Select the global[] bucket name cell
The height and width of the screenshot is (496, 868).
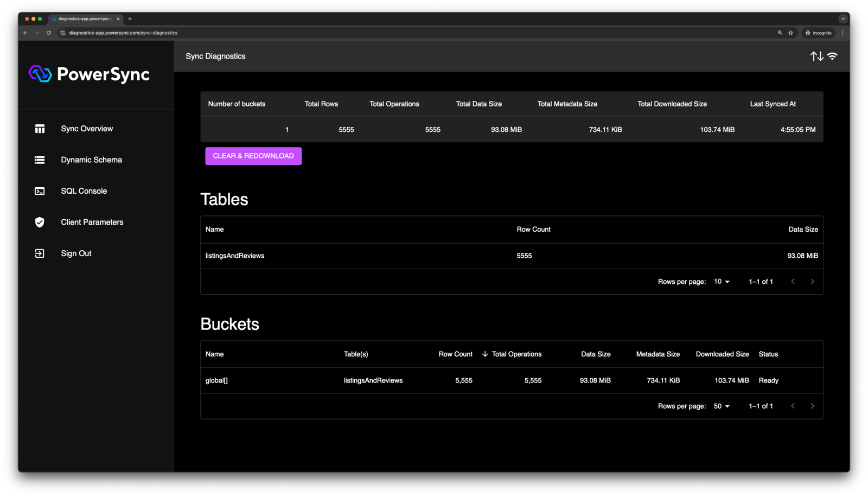pos(216,380)
